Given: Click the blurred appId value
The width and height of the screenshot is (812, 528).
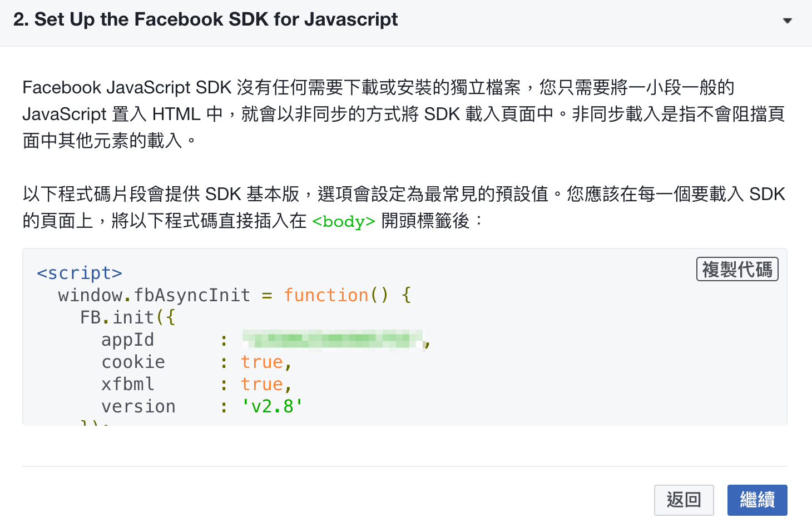Looking at the screenshot, I should click(333, 339).
